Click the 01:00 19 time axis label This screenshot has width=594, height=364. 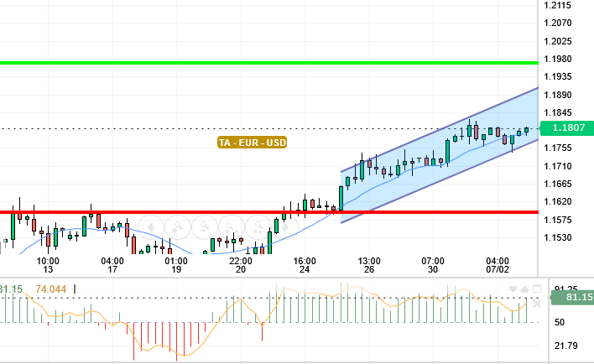[x=176, y=265]
